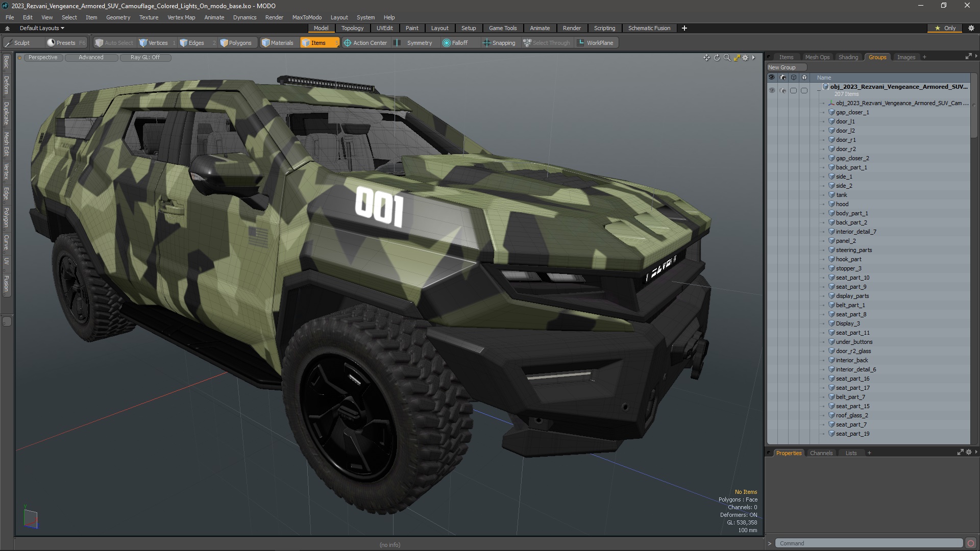Open the Paint layout tab
This screenshot has height=551, width=980.
[x=412, y=28]
